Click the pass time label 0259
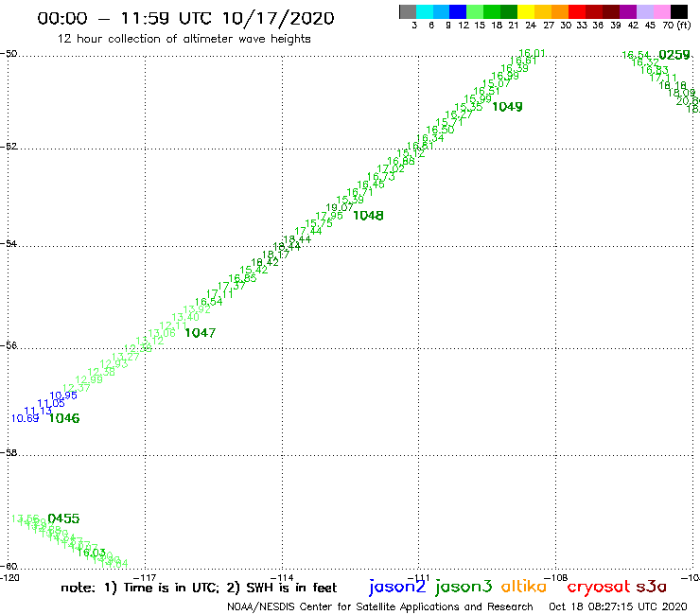Screen dimensions: 700x615 (x=674, y=55)
